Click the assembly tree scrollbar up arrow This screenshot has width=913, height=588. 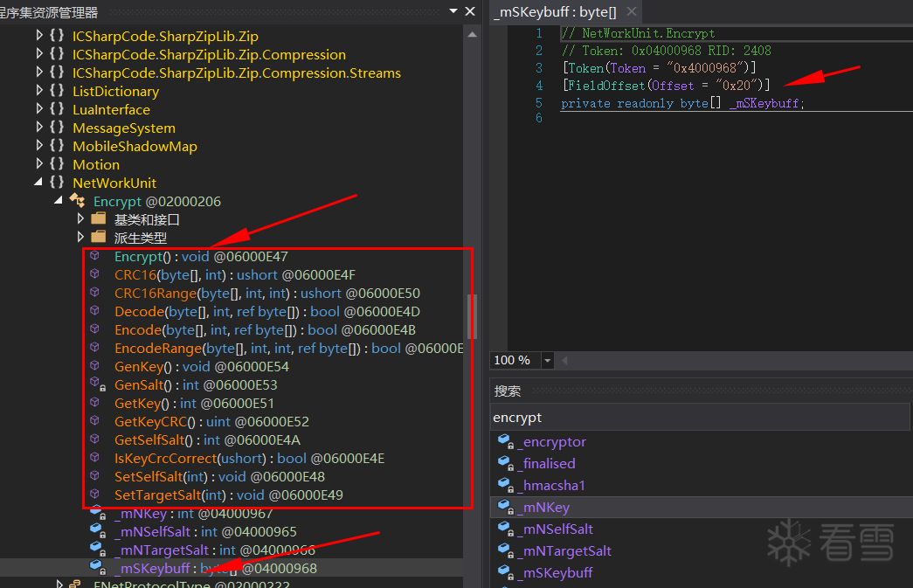472,34
